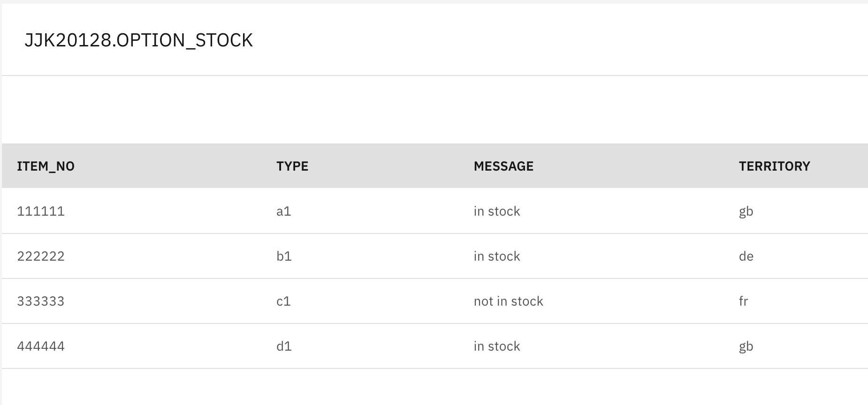Image resolution: width=868 pixels, height=405 pixels.
Task: Select the cell containing 333333
Action: click(41, 301)
